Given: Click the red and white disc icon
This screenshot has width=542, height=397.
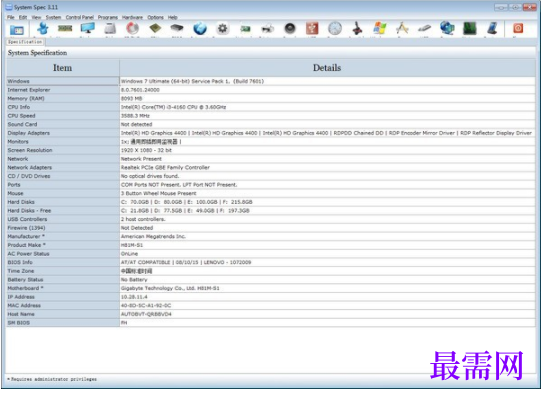Looking at the screenshot, I should pyautogui.click(x=132, y=28).
